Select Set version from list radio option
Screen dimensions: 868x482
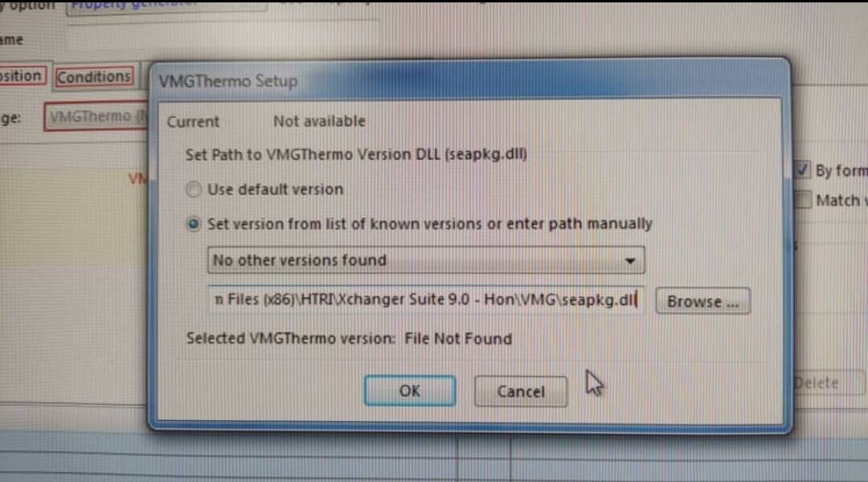pyautogui.click(x=193, y=224)
